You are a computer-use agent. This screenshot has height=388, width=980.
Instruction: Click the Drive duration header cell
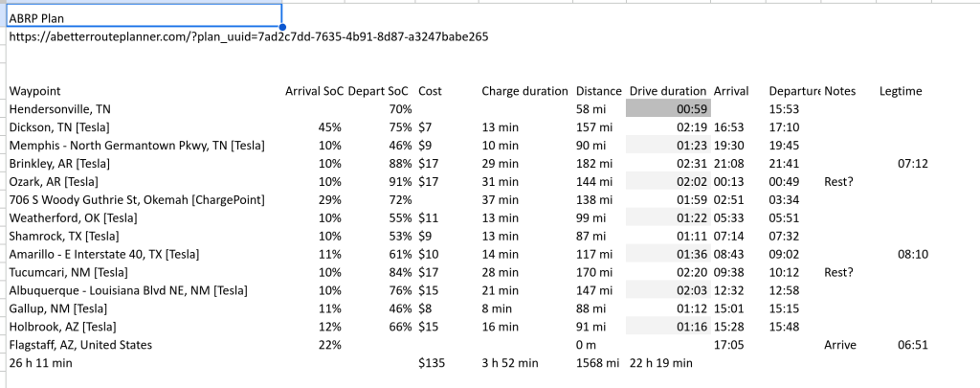coord(668,91)
